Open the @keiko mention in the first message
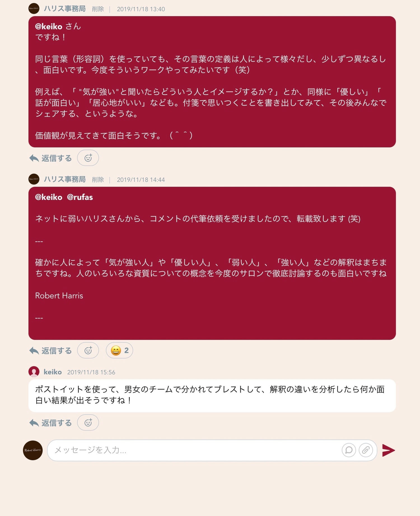 (48, 26)
